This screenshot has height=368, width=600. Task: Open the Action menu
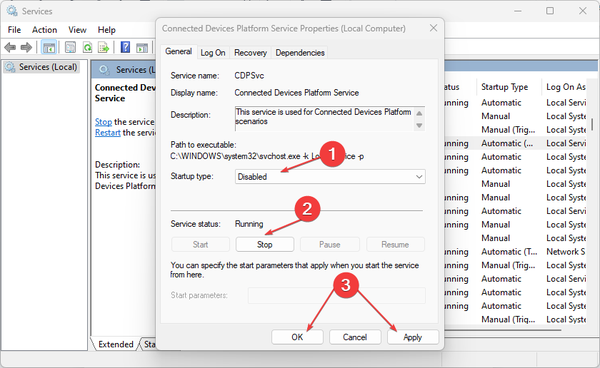44,30
